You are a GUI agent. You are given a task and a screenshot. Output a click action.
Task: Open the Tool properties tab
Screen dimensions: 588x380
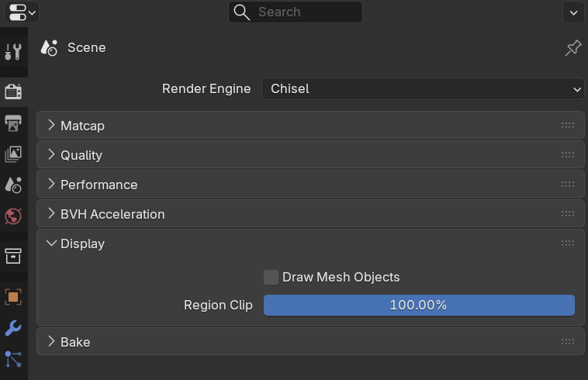tap(13, 52)
